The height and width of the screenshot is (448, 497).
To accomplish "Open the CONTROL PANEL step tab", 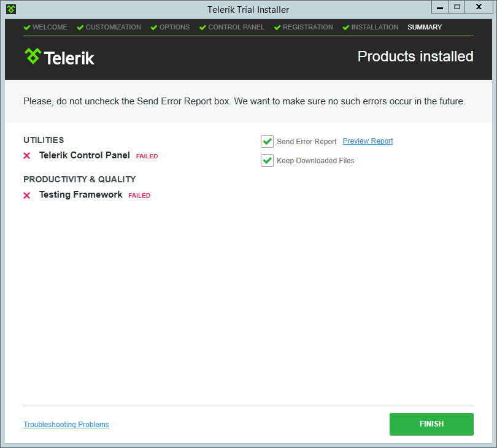I will (x=236, y=28).
